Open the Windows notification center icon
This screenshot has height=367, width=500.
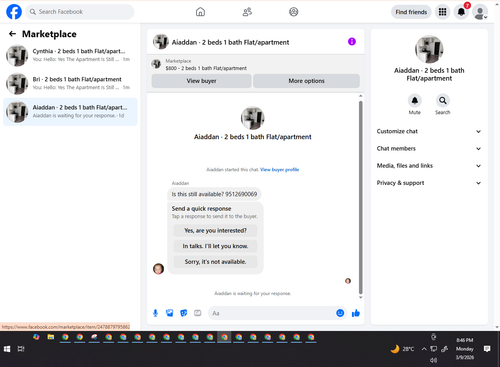[x=487, y=349]
